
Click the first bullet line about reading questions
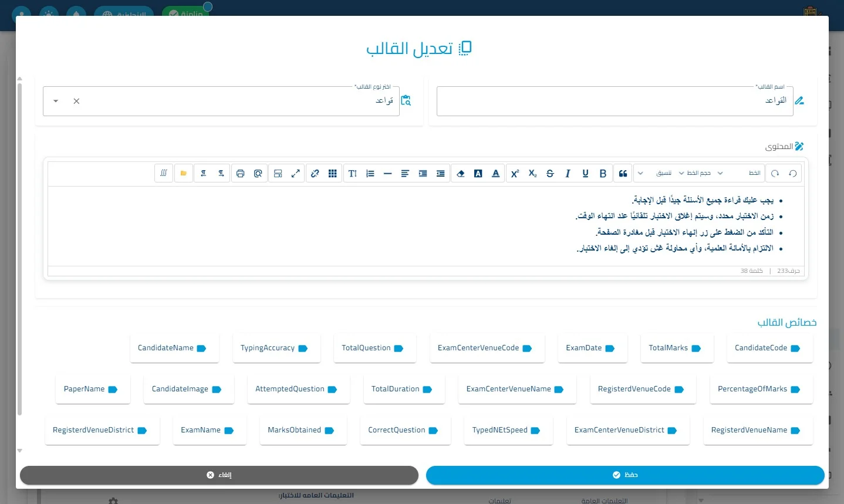point(703,200)
